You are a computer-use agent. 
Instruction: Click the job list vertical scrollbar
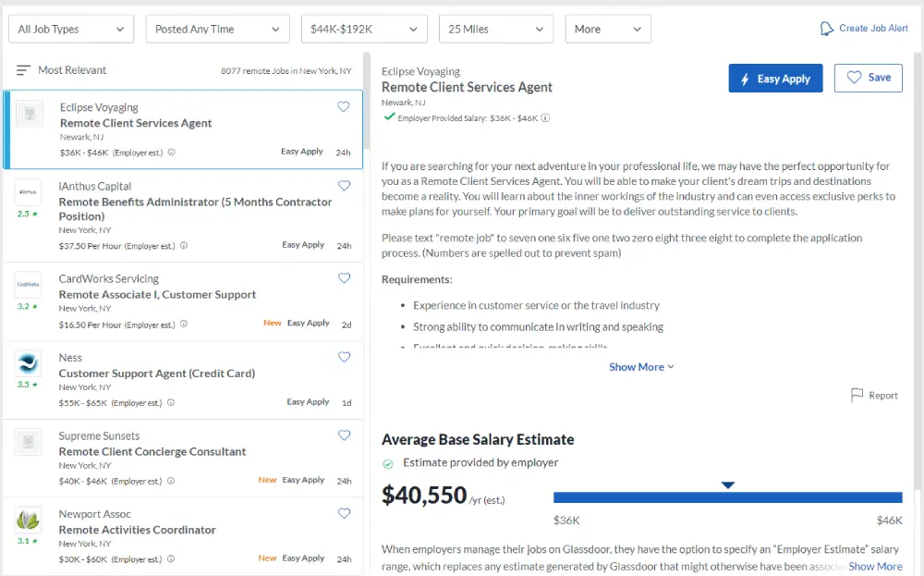click(367, 100)
